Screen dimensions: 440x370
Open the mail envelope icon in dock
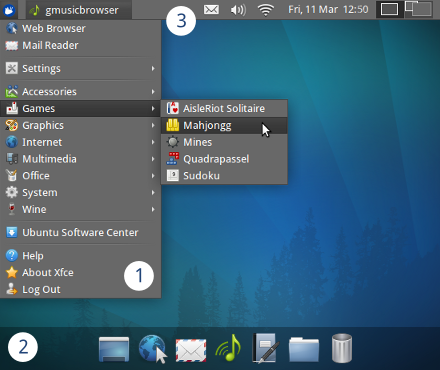(x=191, y=350)
